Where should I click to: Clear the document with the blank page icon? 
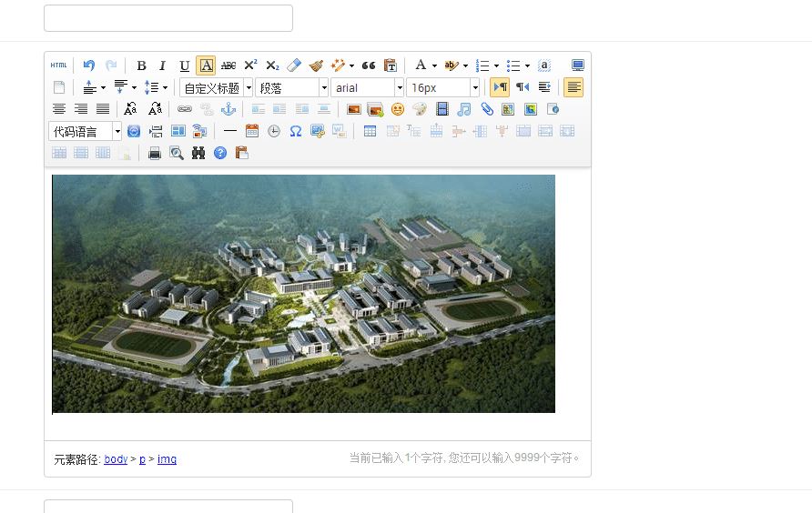59,87
